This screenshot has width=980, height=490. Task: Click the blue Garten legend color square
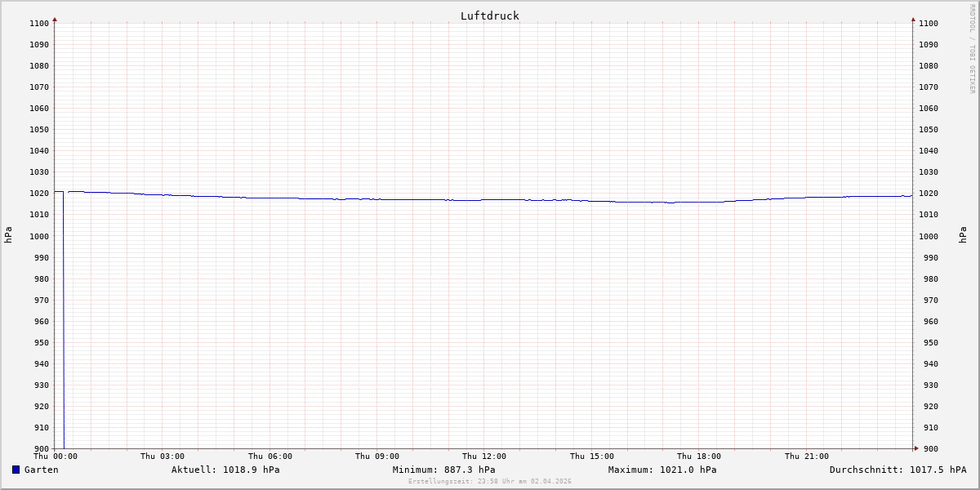(x=16, y=470)
